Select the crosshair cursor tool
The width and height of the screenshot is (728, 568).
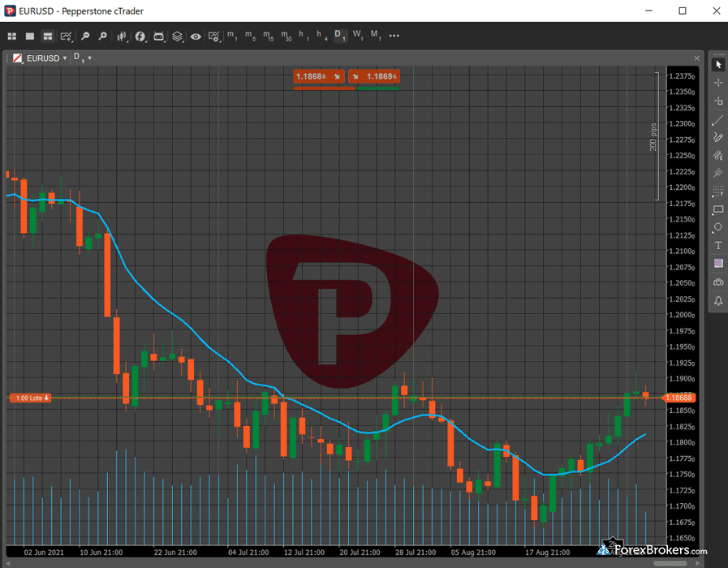[x=718, y=83]
